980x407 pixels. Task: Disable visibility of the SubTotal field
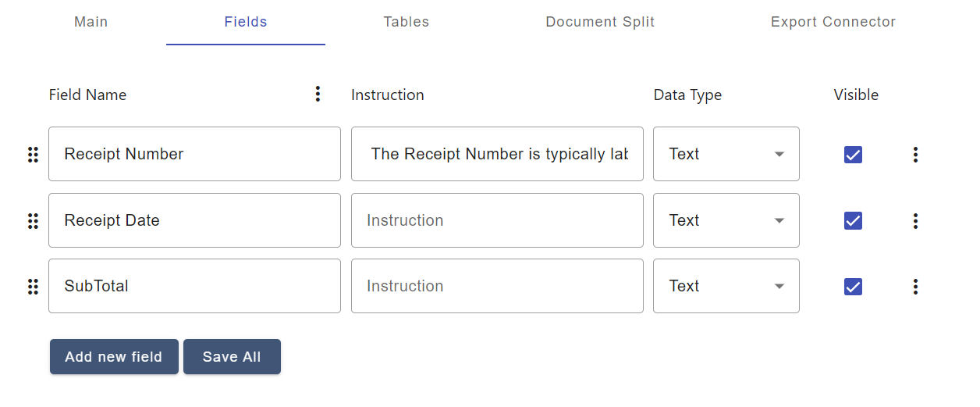click(x=853, y=287)
